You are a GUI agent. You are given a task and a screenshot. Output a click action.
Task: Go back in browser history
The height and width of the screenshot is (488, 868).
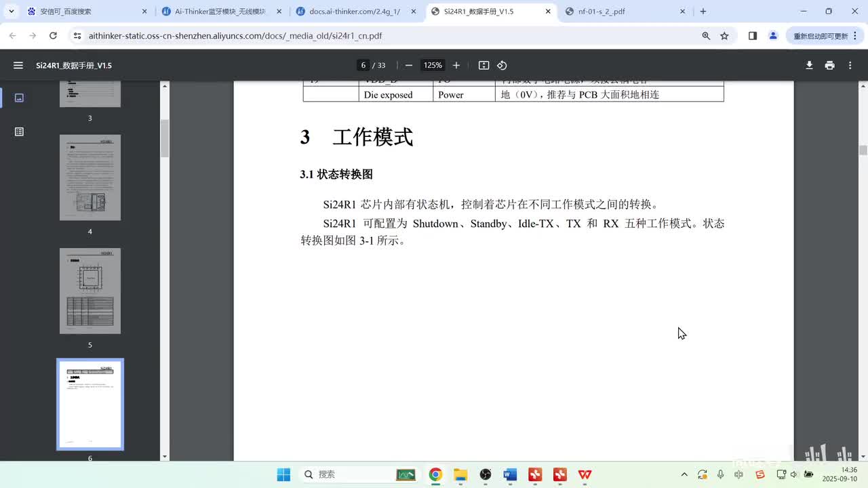[x=12, y=36]
